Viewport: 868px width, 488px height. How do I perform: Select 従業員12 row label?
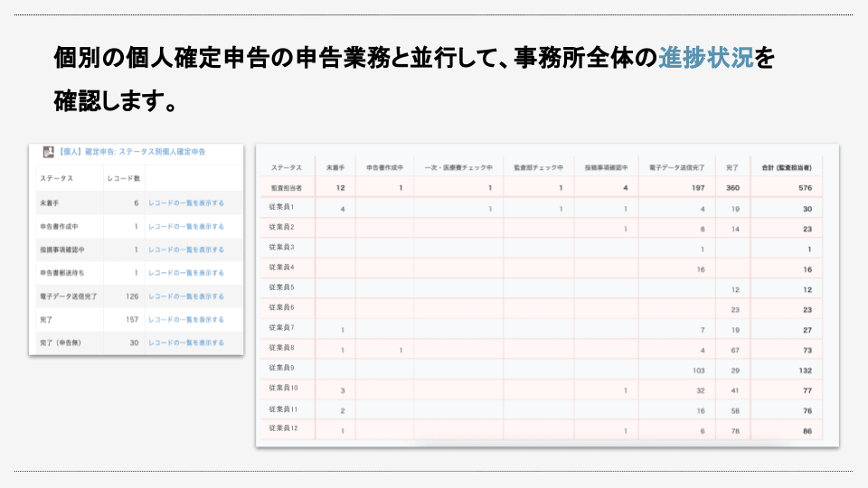(x=283, y=428)
